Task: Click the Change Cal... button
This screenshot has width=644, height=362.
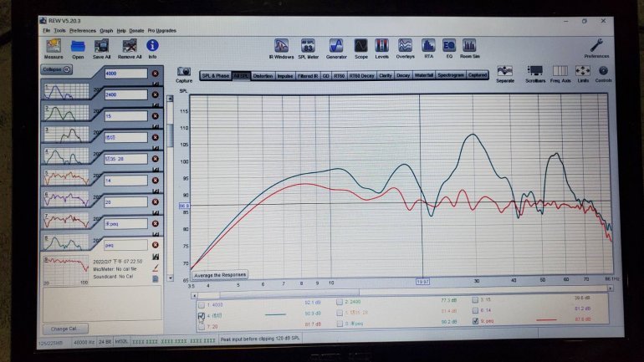Action: pos(64,329)
